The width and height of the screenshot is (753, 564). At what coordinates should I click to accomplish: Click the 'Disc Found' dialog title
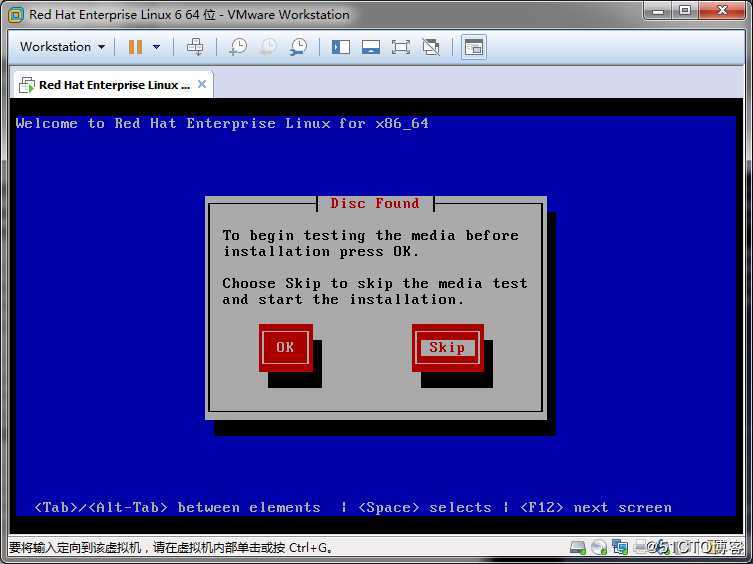click(375, 203)
